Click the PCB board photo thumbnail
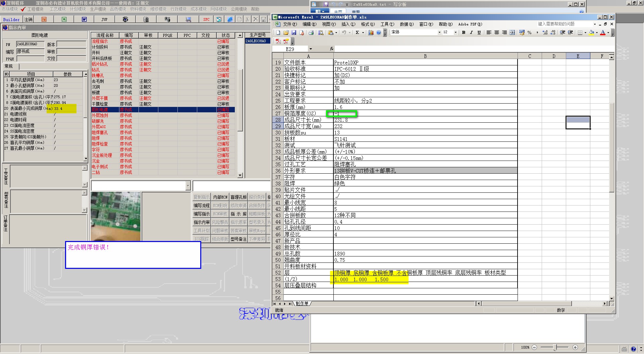644x354 pixels. pyautogui.click(x=115, y=216)
